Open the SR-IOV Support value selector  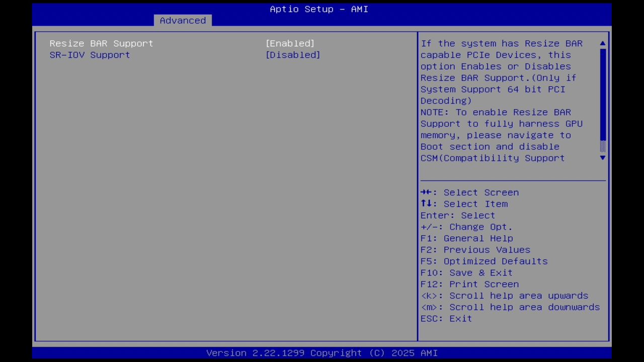coord(293,55)
